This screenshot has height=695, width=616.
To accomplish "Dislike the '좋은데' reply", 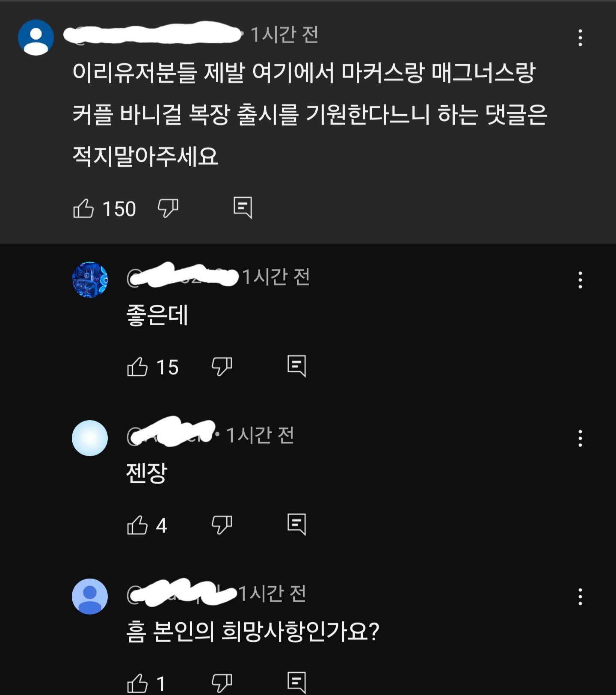I will (222, 367).
